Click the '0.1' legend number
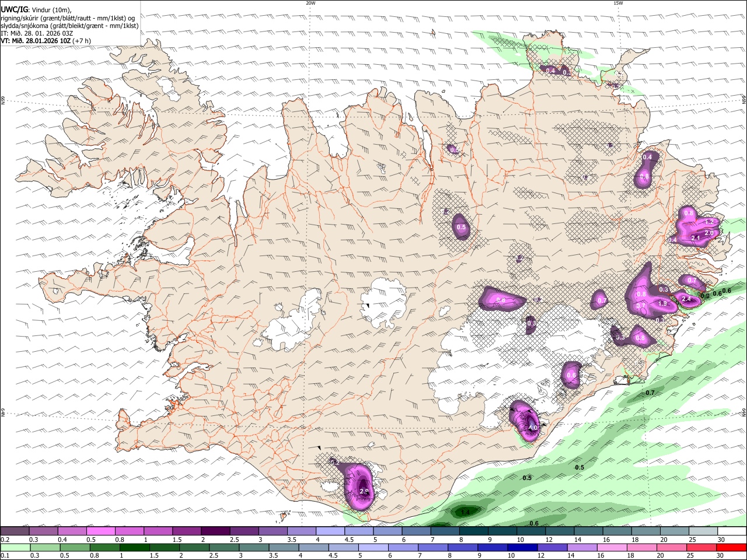The height and width of the screenshot is (560, 747). pyautogui.click(x=5, y=556)
